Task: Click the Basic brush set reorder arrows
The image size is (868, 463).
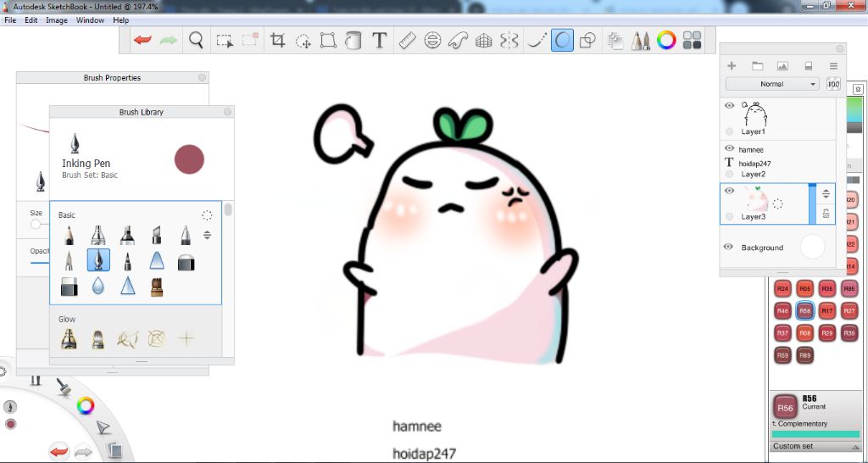Action: pyautogui.click(x=207, y=235)
